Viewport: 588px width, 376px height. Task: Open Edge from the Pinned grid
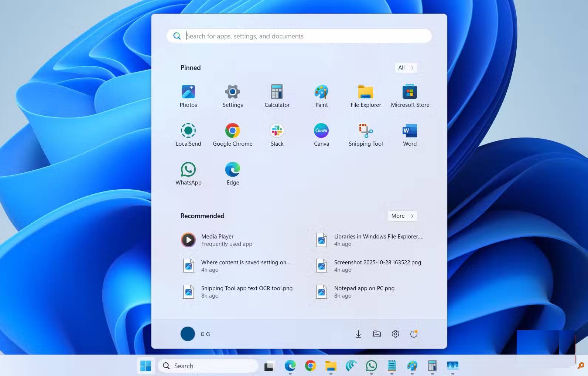tap(233, 173)
